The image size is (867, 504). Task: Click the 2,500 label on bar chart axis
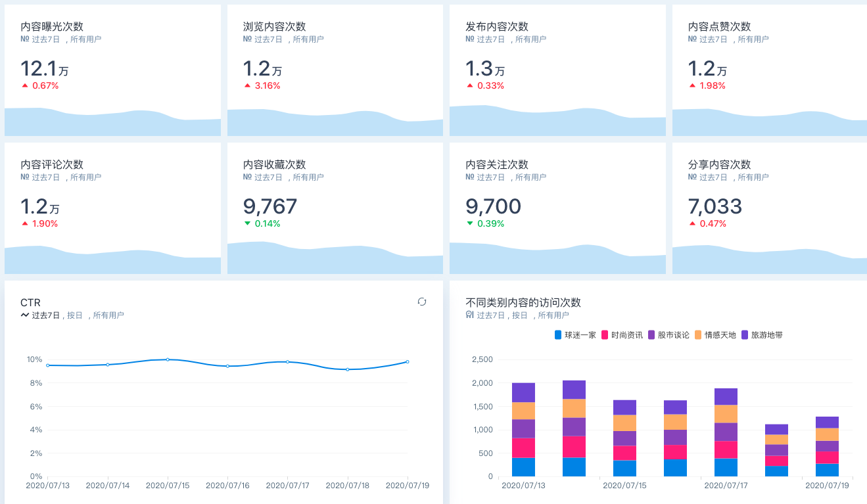click(482, 359)
